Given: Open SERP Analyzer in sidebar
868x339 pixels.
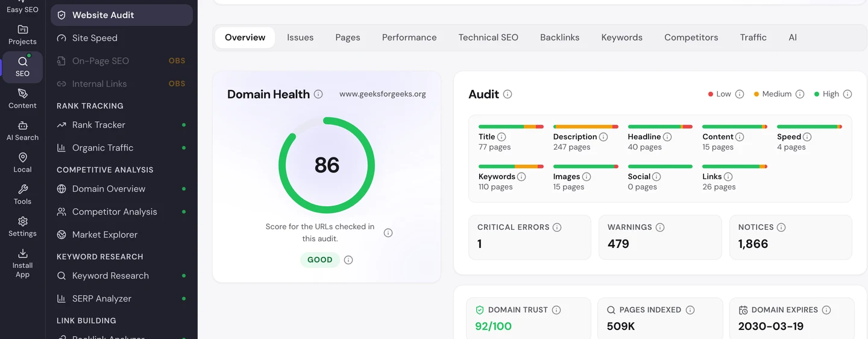Looking at the screenshot, I should (x=122, y=299).
